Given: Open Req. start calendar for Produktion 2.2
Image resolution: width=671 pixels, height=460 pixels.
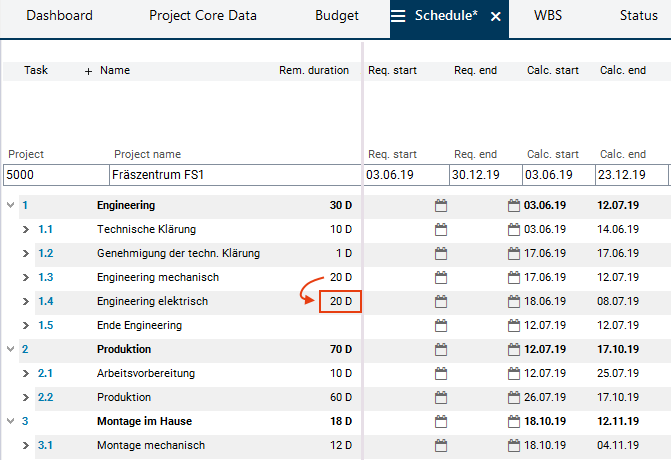Looking at the screenshot, I should tap(441, 397).
